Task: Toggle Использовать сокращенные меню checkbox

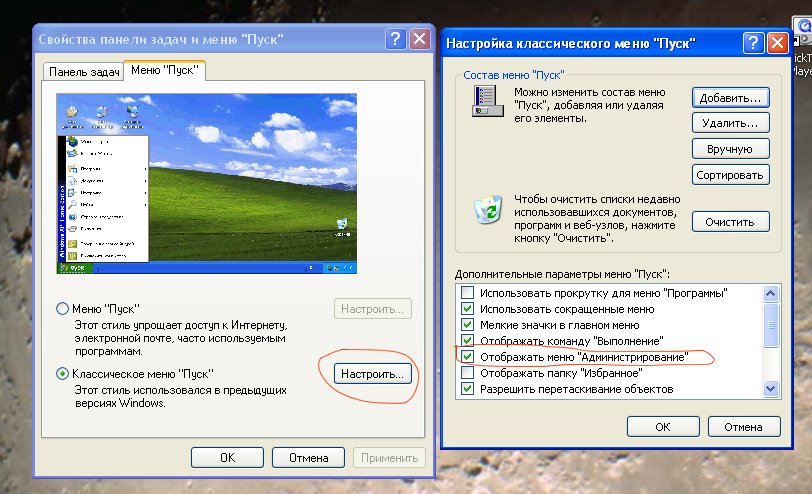Action: click(x=467, y=309)
